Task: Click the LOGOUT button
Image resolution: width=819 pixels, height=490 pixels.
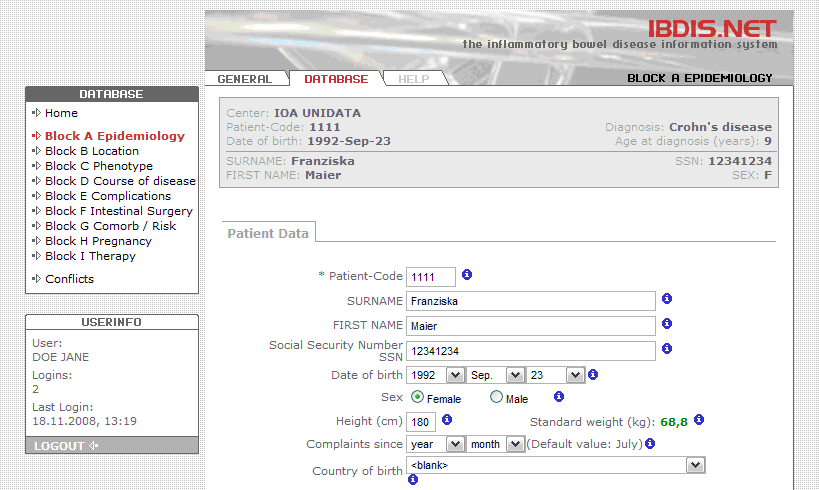Action: pyautogui.click(x=112, y=446)
